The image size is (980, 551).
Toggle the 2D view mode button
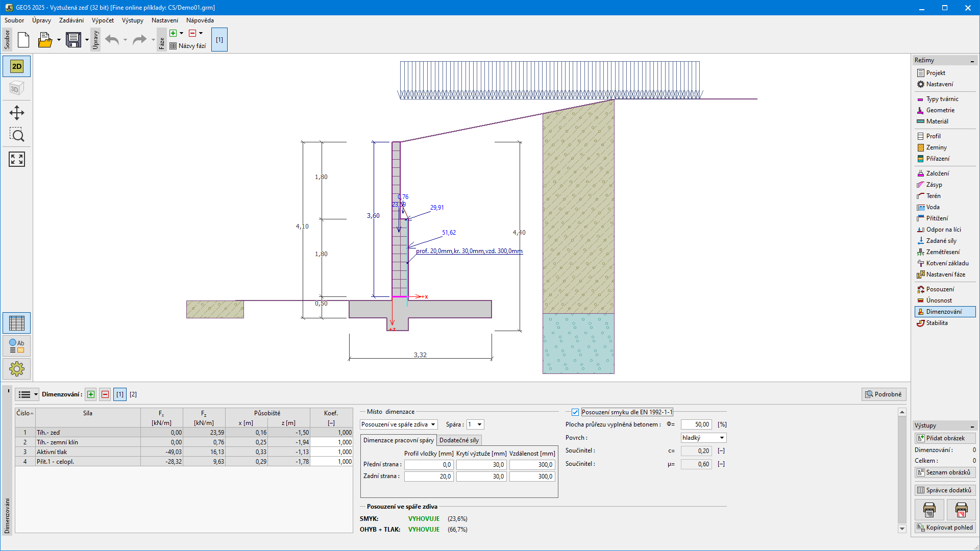(x=16, y=66)
